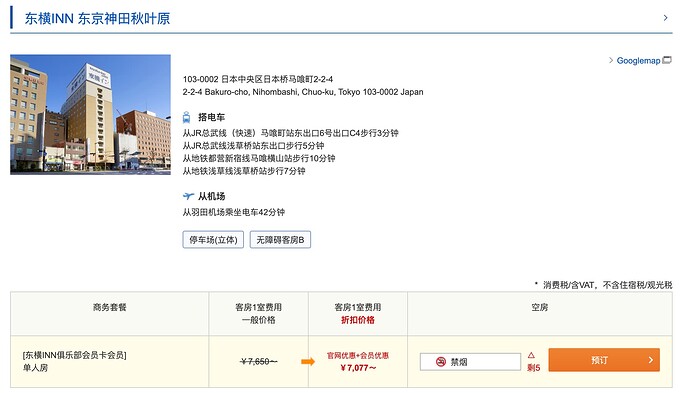
Task: Click the 空房 column header
Action: [x=540, y=308]
